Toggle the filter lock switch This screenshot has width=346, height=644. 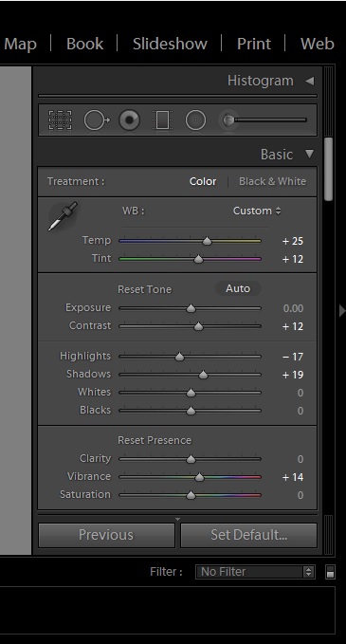pos(330,572)
